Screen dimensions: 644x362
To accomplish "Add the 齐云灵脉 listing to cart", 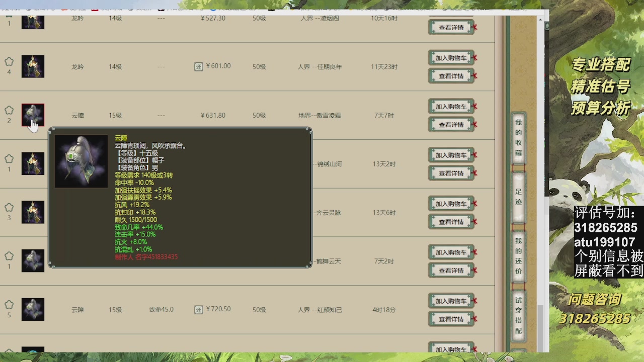I will pyautogui.click(x=451, y=204).
